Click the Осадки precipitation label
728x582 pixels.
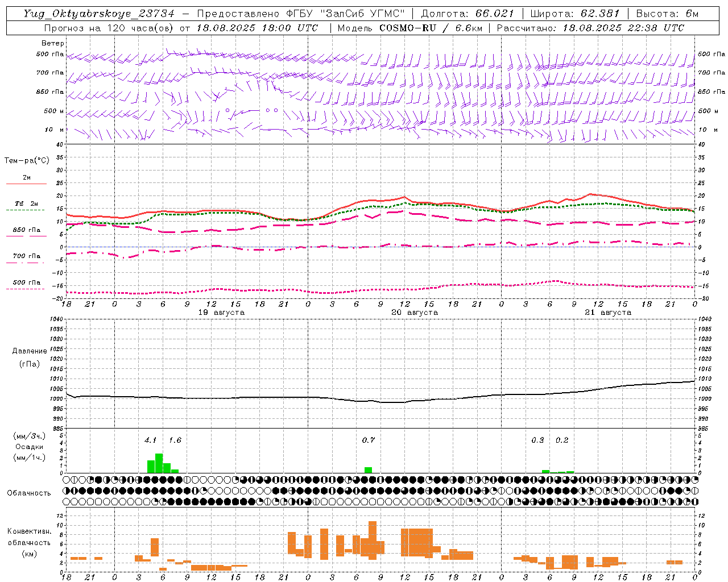(x=29, y=447)
